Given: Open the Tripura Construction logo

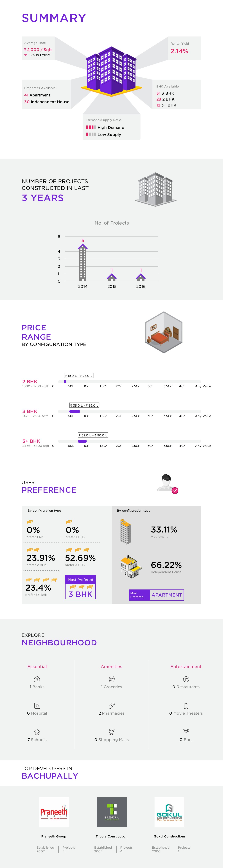Looking at the screenshot, I should (112, 812).
